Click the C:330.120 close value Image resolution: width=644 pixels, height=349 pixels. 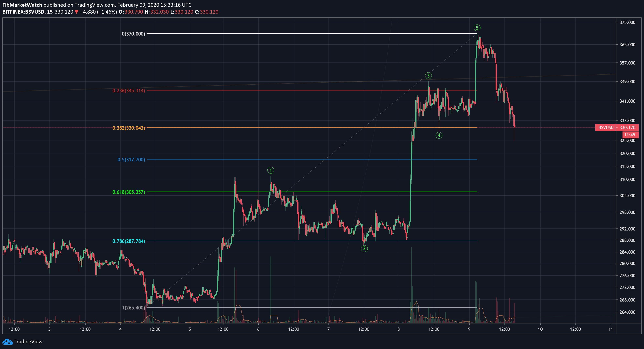207,12
